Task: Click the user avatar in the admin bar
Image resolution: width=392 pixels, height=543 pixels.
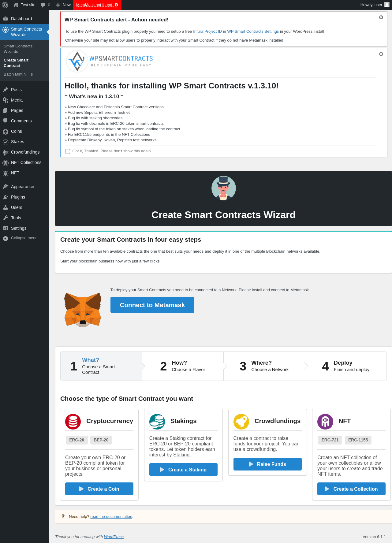Action: (x=387, y=5)
